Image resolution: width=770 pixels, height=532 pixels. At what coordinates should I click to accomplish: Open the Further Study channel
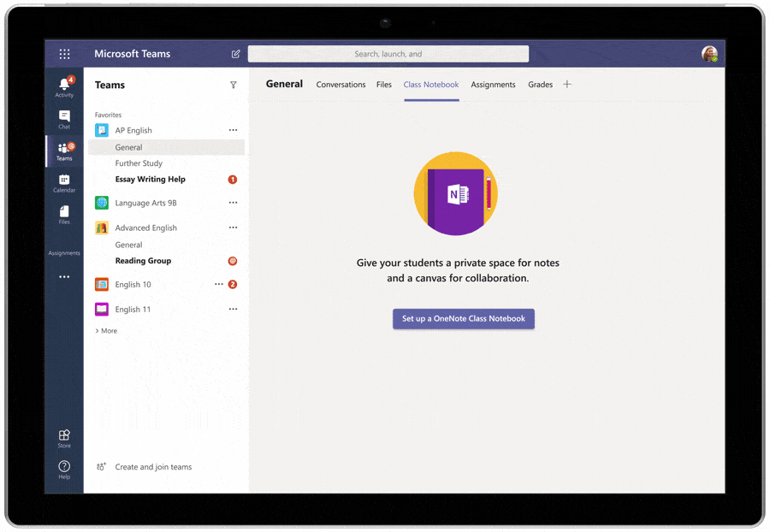coord(139,163)
